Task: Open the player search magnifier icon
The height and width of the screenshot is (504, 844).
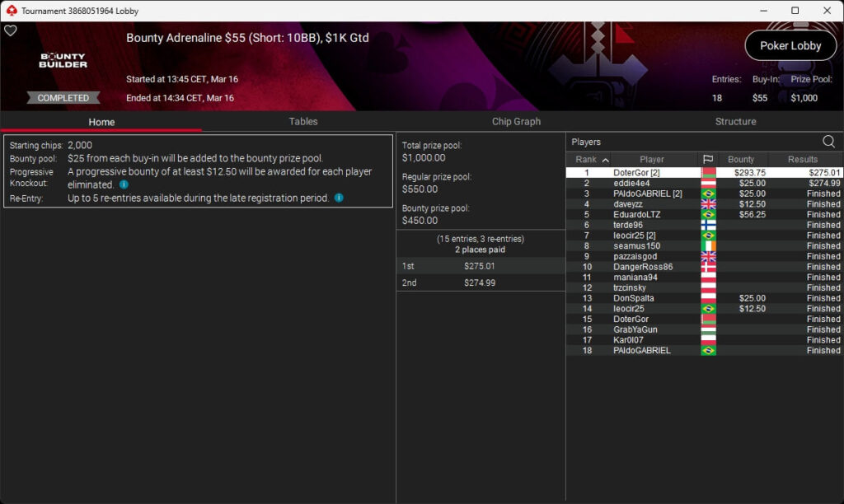Action: pos(828,142)
